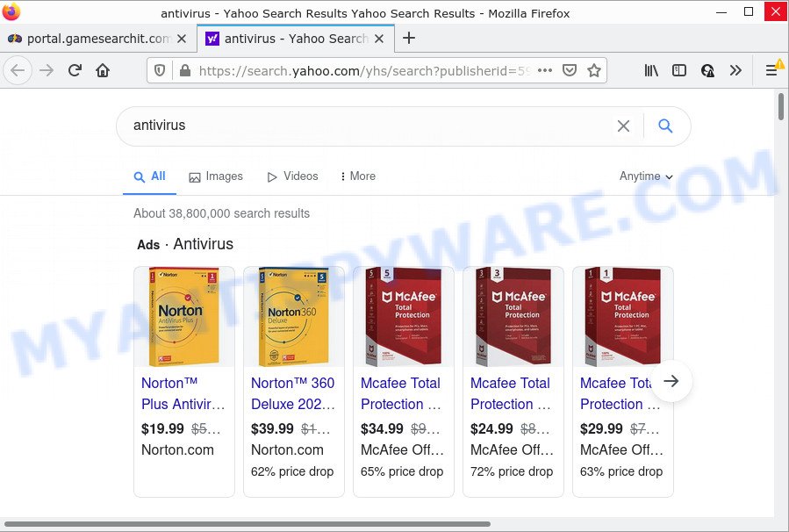Click the 72% price drop text

(512, 471)
